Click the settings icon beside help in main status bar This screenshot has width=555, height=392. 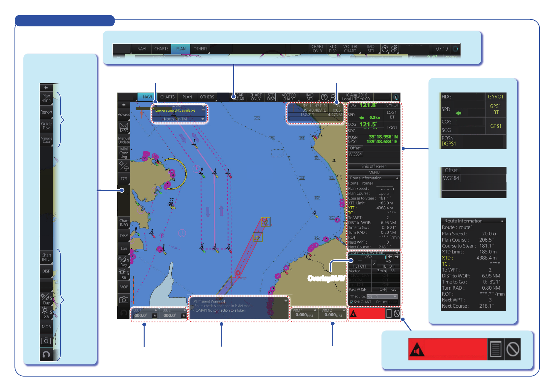tap(333, 97)
